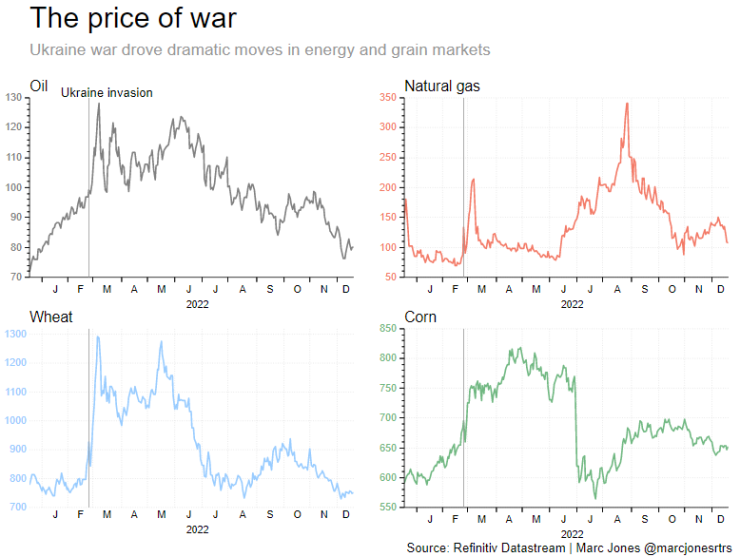Click the 2022 label under the Oil chart
The image size is (740, 557).
[x=197, y=304]
